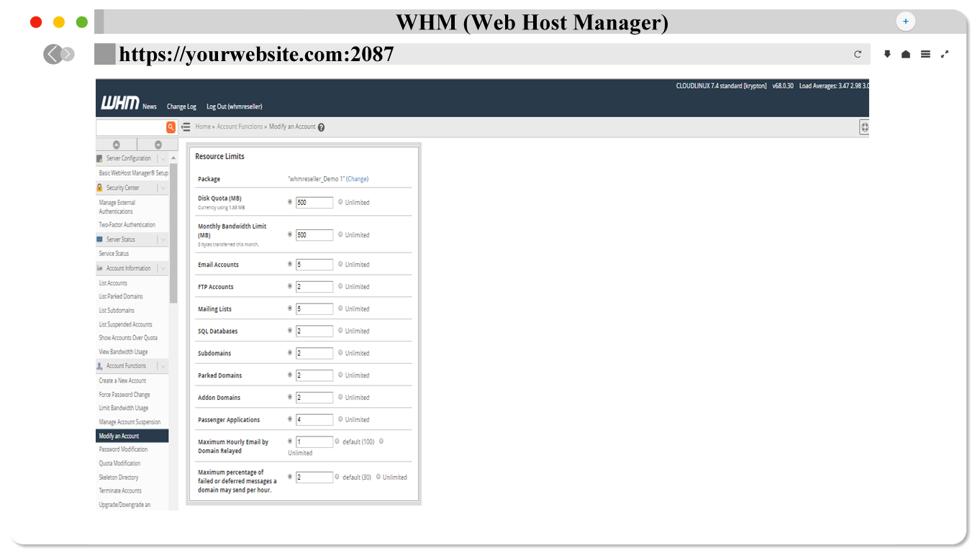The width and height of the screenshot is (980, 553).
Task: Click the support lifebuoy icon in the breadcrumb bar
Action: (864, 127)
